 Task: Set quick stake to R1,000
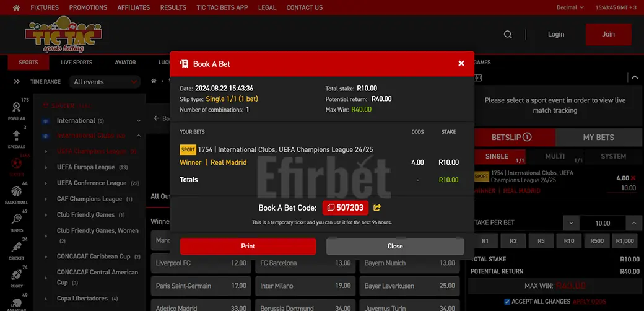(x=625, y=241)
